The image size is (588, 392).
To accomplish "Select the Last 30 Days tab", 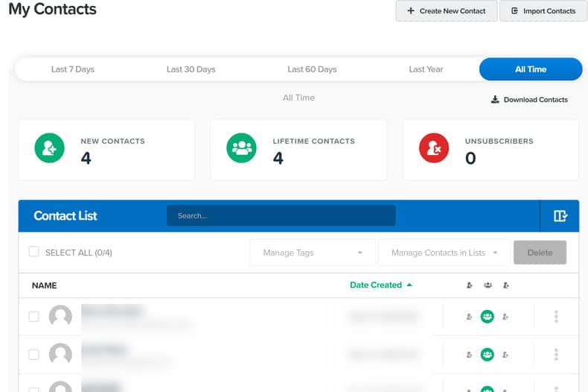I will [x=191, y=69].
